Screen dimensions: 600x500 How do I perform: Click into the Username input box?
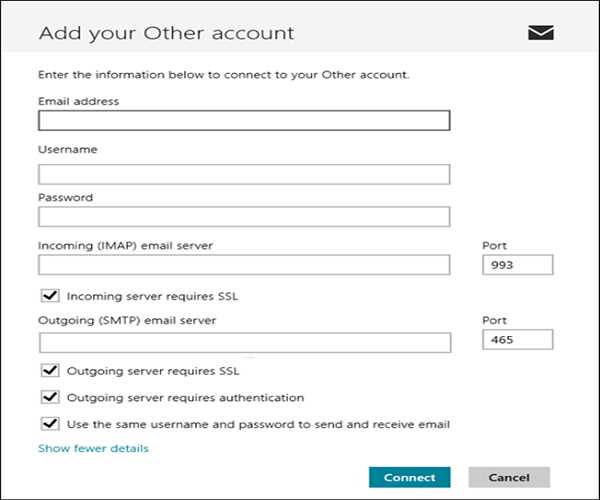coord(244,174)
